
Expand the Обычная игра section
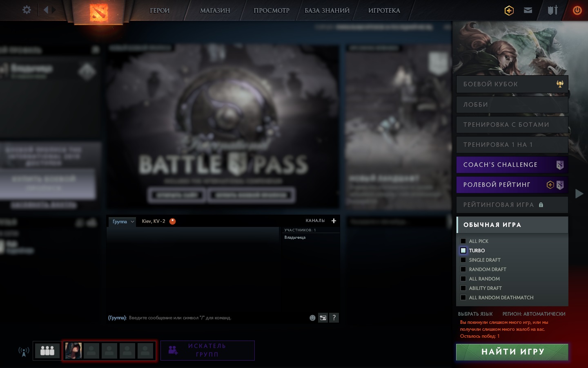[512, 225]
